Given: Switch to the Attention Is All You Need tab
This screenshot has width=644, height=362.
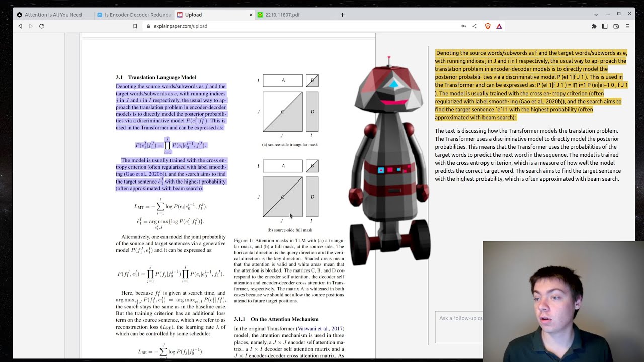Looking at the screenshot, I should (x=49, y=15).
